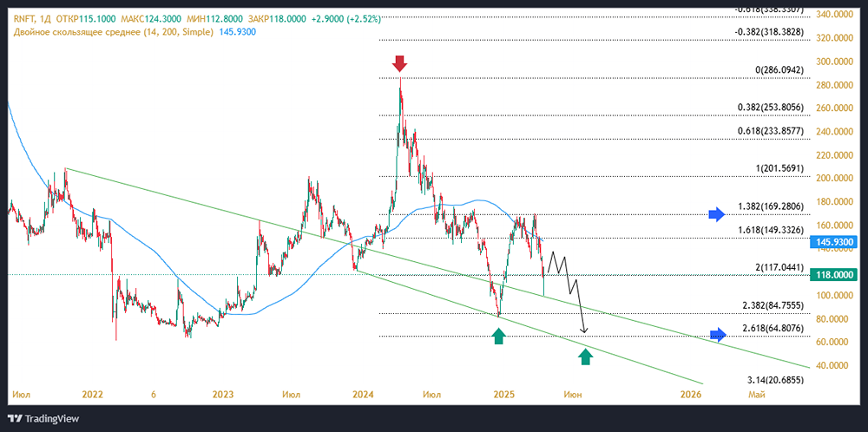Click 300.0000 on the price axis
Screen dimensions: 868x432
pyautogui.click(x=836, y=62)
